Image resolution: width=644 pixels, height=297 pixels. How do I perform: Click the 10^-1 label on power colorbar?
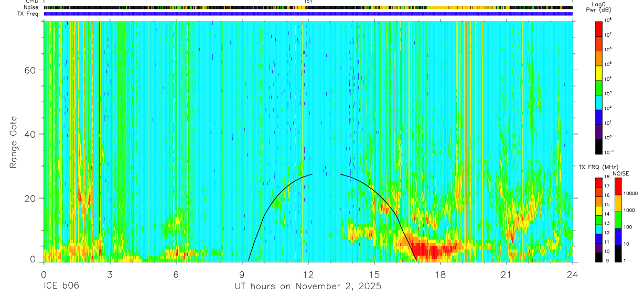point(610,152)
